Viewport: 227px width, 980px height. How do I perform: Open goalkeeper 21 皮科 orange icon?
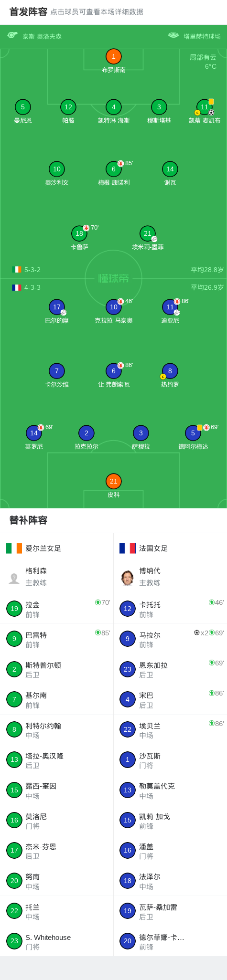point(114,481)
